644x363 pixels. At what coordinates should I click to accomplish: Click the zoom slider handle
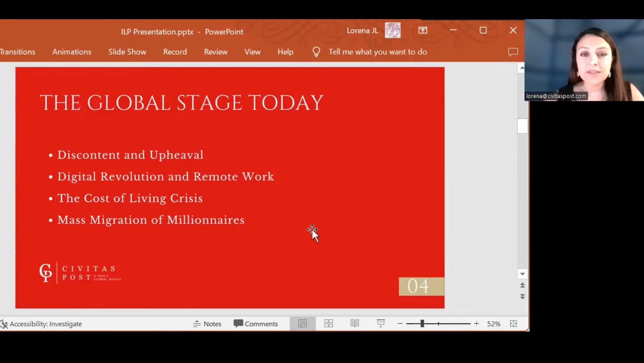tap(422, 324)
